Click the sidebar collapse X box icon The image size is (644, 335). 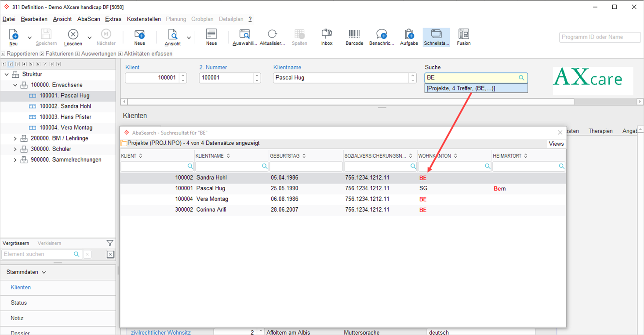[x=110, y=254]
